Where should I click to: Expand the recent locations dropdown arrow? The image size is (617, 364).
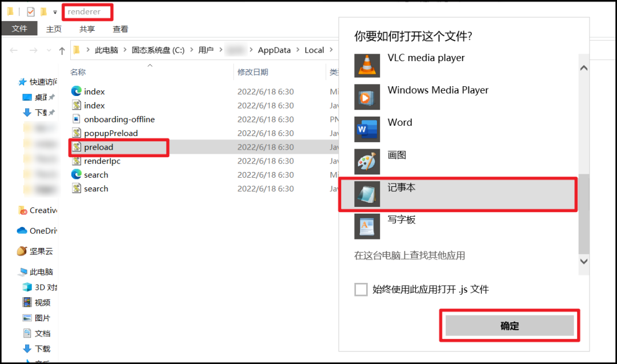[49, 50]
